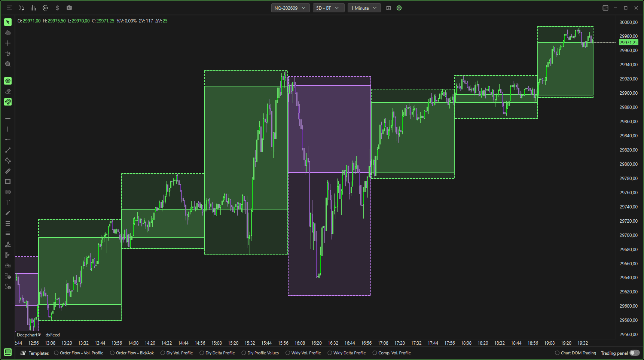The height and width of the screenshot is (360, 644).
Task: Select Order Flow - Vol. Profile template
Action: coord(79,353)
